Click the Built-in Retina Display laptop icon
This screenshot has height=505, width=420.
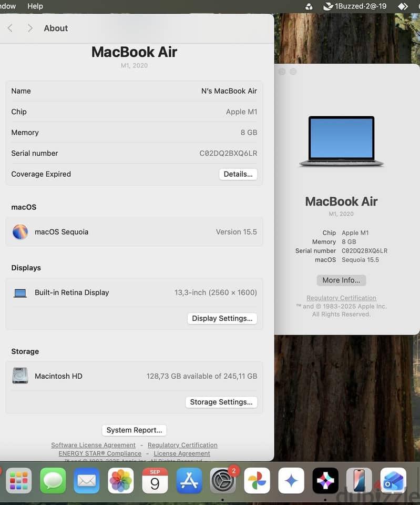21,293
